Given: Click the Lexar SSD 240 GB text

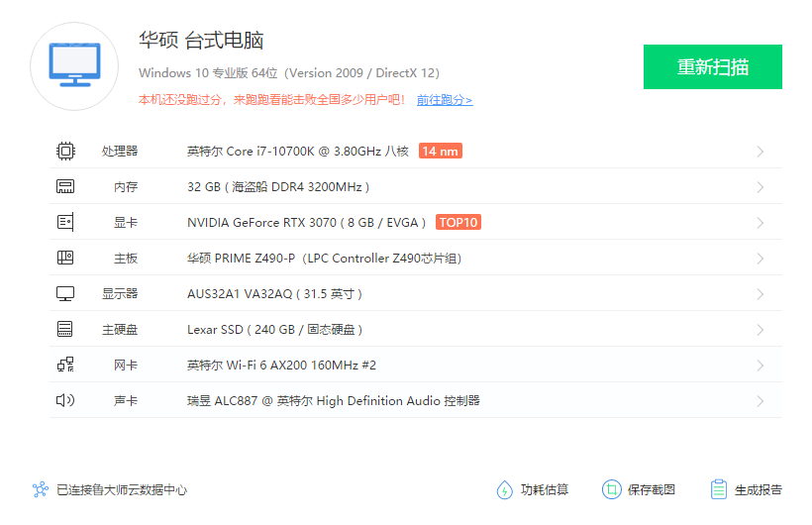Looking at the screenshot, I should tap(274, 329).
